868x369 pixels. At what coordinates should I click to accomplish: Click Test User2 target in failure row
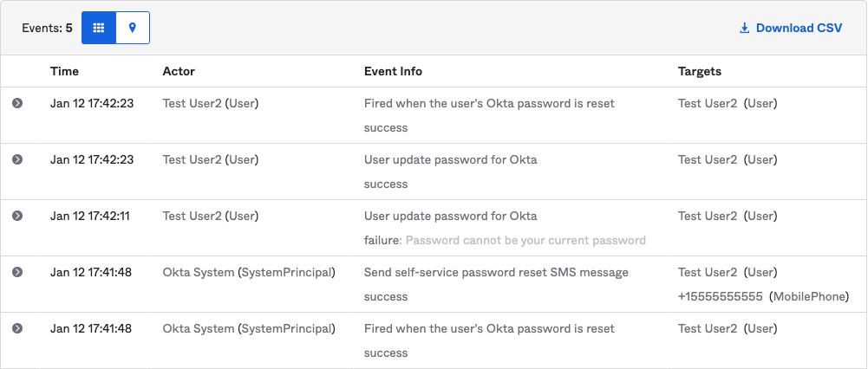(708, 216)
